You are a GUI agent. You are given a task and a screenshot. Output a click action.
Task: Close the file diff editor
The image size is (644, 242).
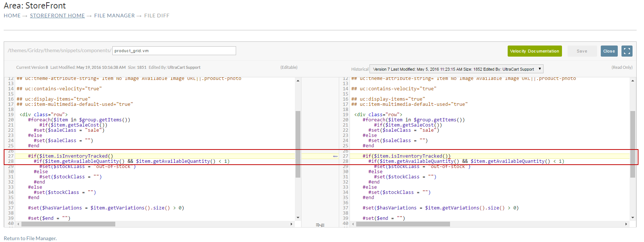pos(609,51)
